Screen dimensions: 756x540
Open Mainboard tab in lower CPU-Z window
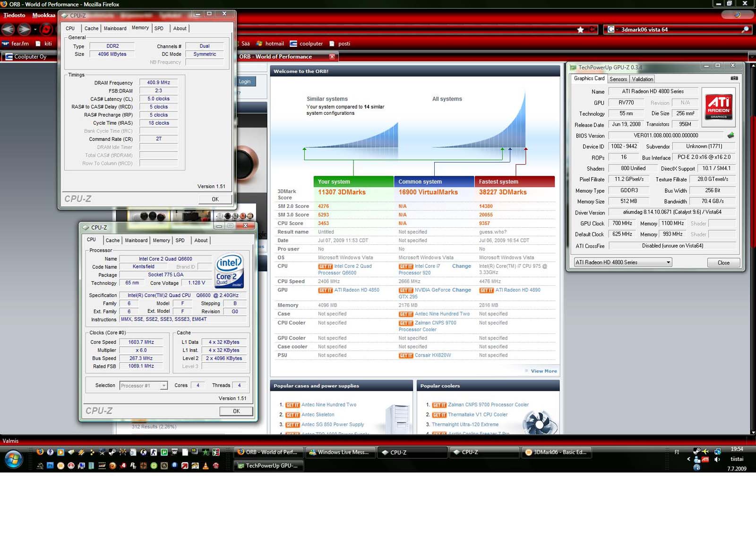(x=136, y=240)
